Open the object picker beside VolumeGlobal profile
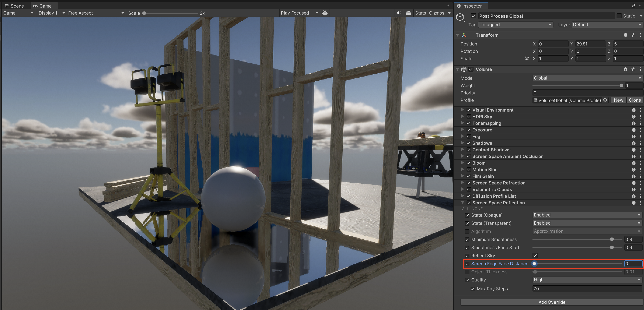The image size is (644, 310). click(x=605, y=100)
